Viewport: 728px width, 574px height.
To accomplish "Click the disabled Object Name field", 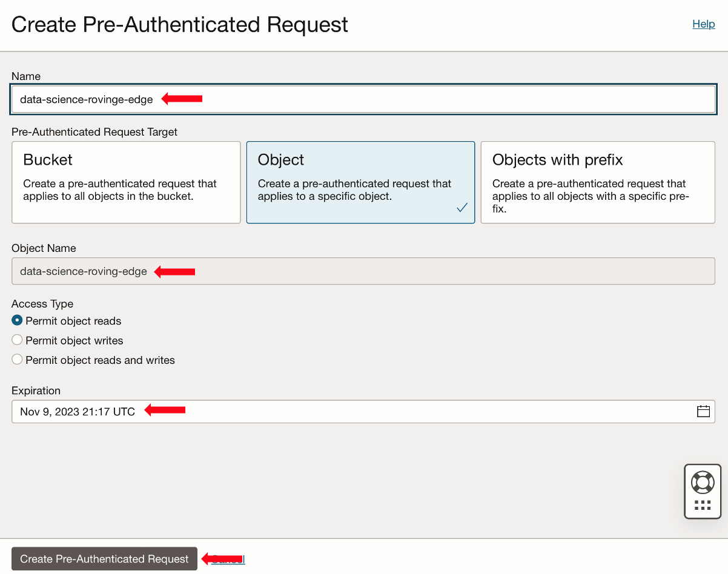I will point(363,271).
